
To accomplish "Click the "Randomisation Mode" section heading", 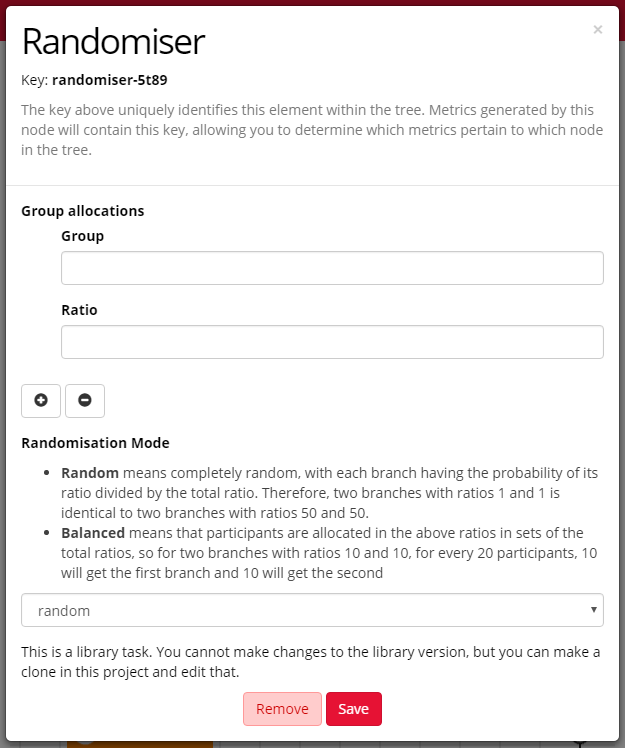I will click(95, 442).
